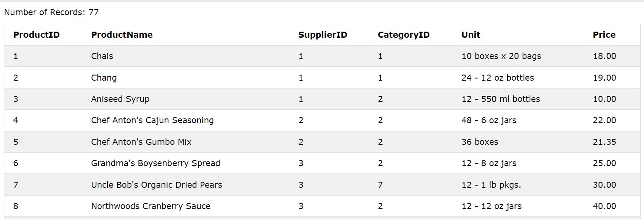The image size is (644, 219).
Task: Select the Chais product name cell
Action: (x=102, y=56)
